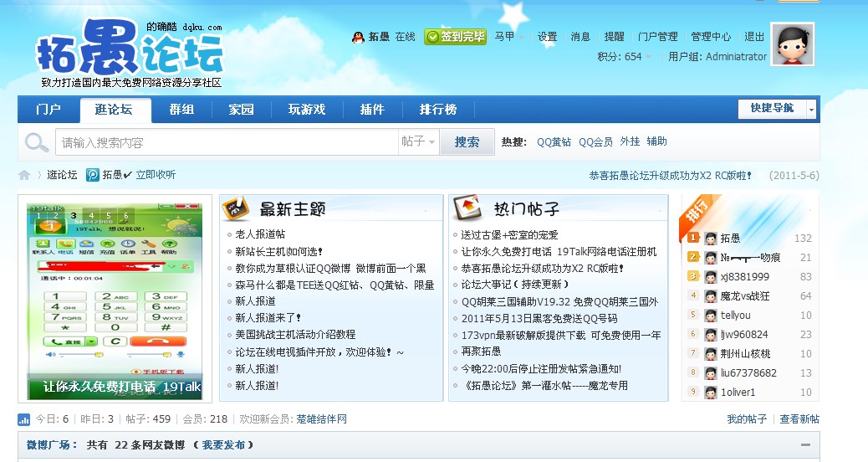Click the hot search term QQ会员

[x=595, y=141]
